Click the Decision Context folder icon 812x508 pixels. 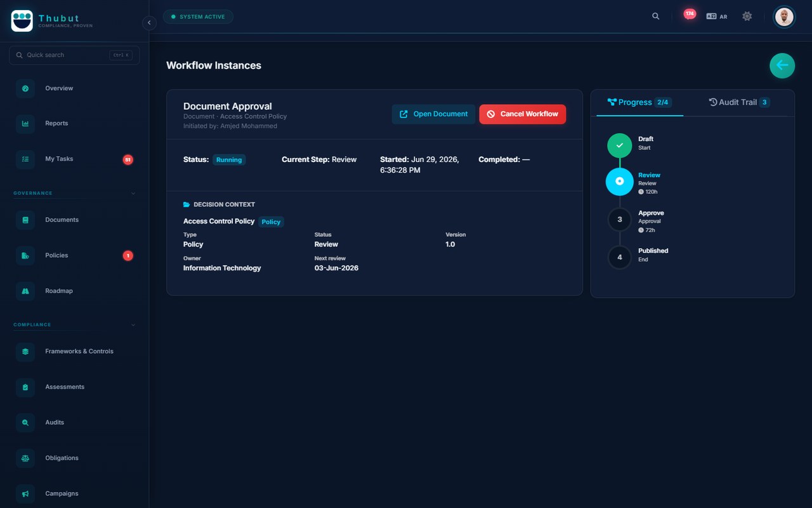(x=187, y=205)
